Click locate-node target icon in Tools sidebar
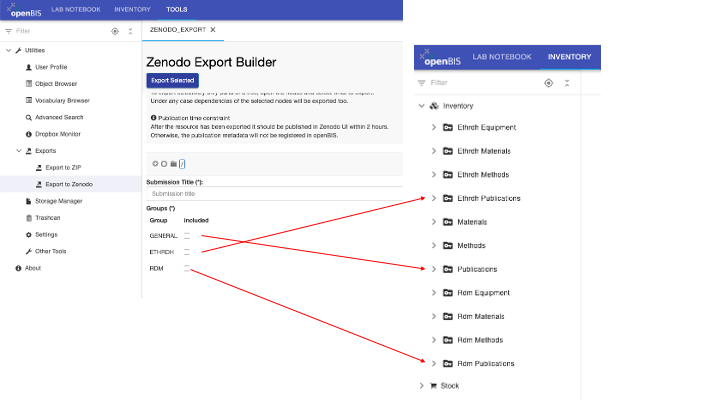The width and height of the screenshot is (720, 405). [115, 31]
